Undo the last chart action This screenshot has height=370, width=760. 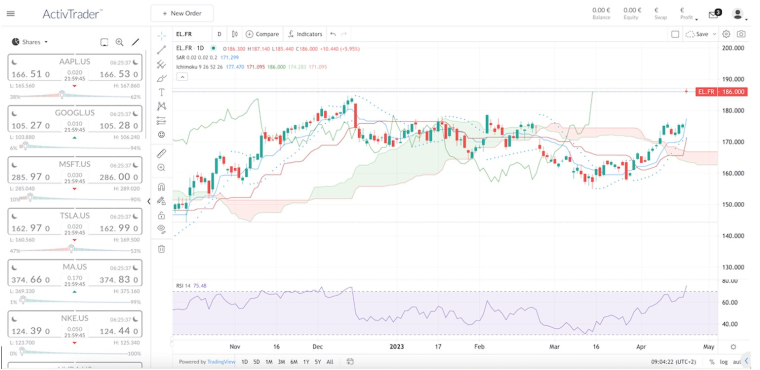332,34
